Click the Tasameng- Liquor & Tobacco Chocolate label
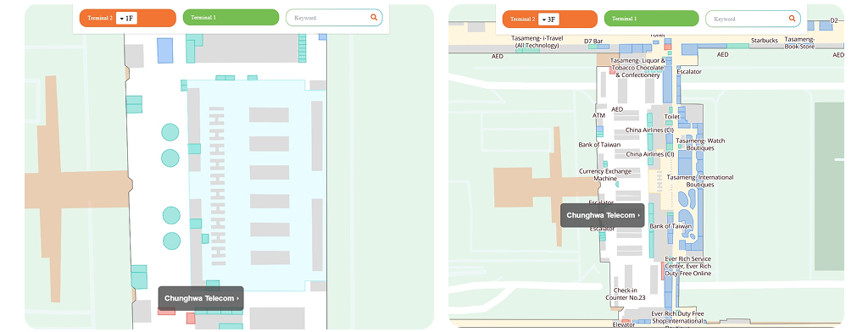This screenshot has height=332, width=868. coord(637,68)
